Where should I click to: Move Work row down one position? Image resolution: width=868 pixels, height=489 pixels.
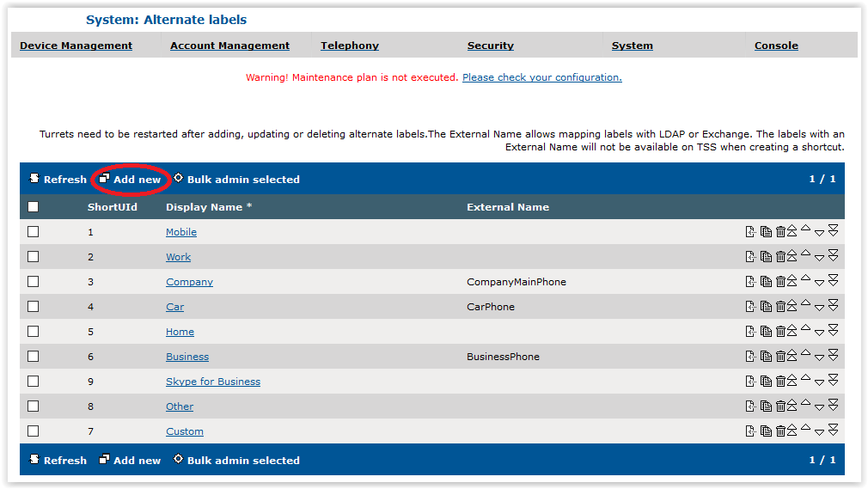pos(819,258)
